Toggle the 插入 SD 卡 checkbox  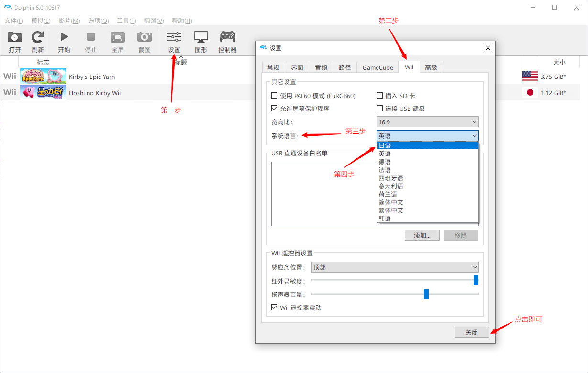coord(380,96)
